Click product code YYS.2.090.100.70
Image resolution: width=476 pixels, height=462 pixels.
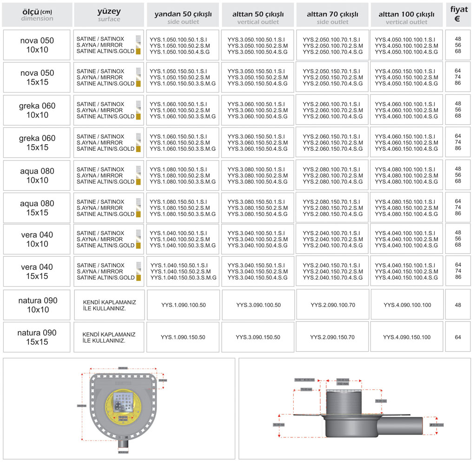(332, 305)
